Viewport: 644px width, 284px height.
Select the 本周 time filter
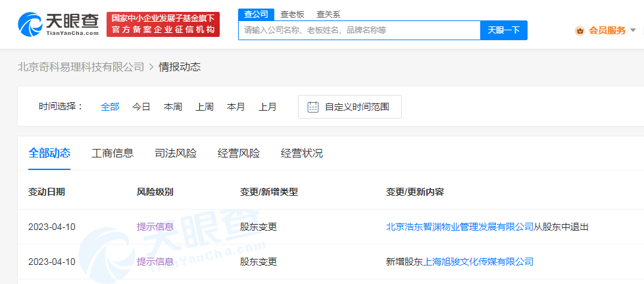pyautogui.click(x=173, y=107)
